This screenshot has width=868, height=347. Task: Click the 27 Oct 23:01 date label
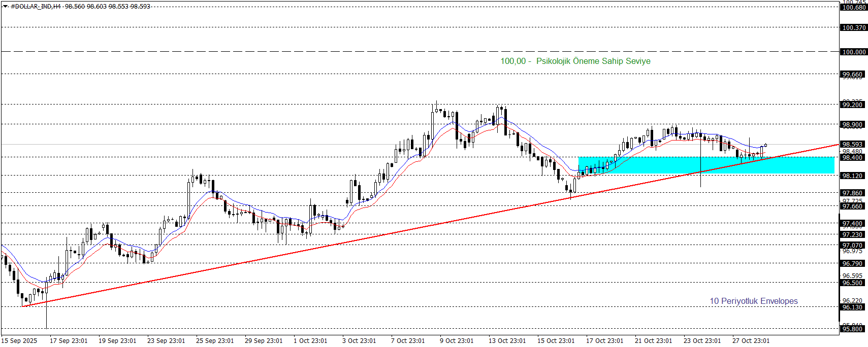tap(751, 341)
